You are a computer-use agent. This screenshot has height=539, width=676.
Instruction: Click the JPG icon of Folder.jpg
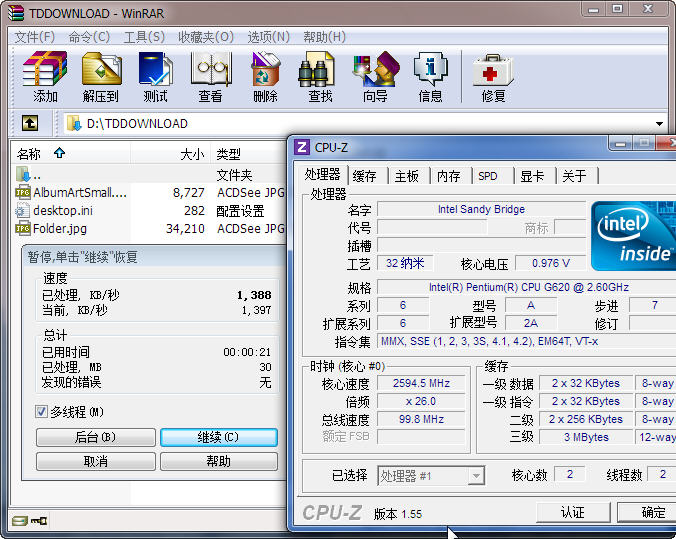[x=23, y=228]
